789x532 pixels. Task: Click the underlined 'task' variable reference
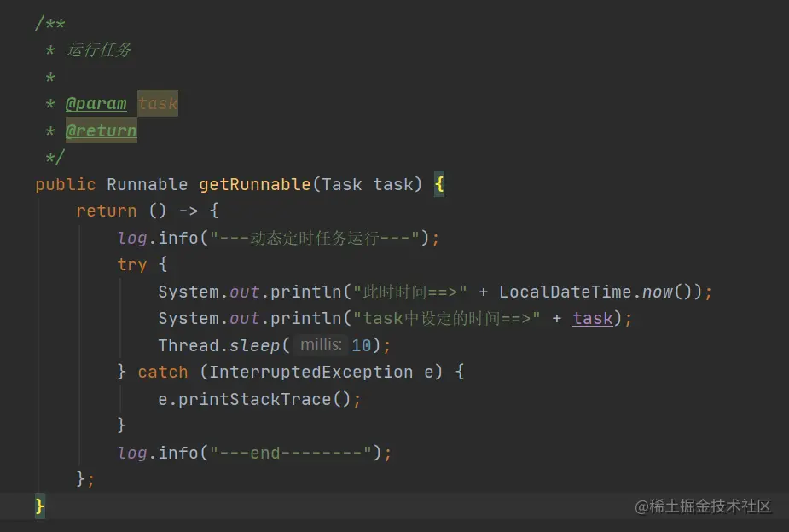593,318
